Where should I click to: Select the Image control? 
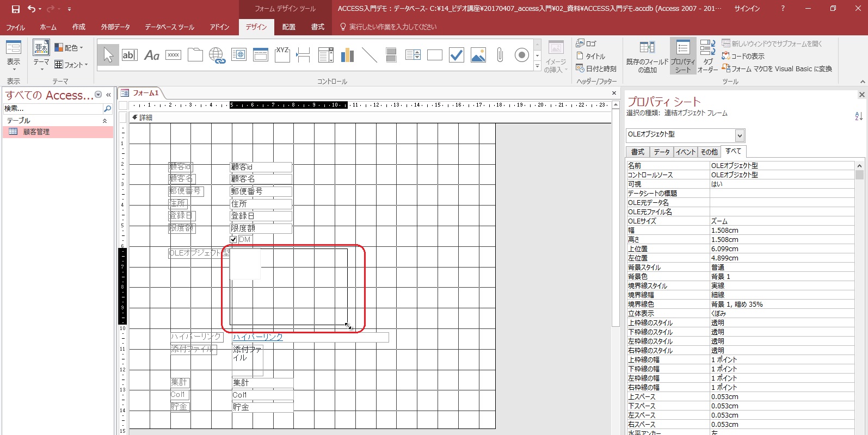pos(478,55)
